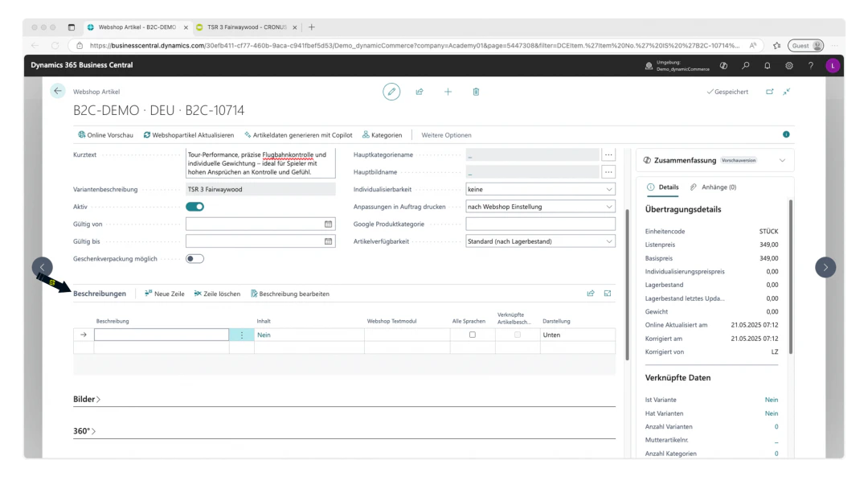This screenshot has height=489, width=868.
Task: Click the blue info circle icon
Action: tap(786, 134)
